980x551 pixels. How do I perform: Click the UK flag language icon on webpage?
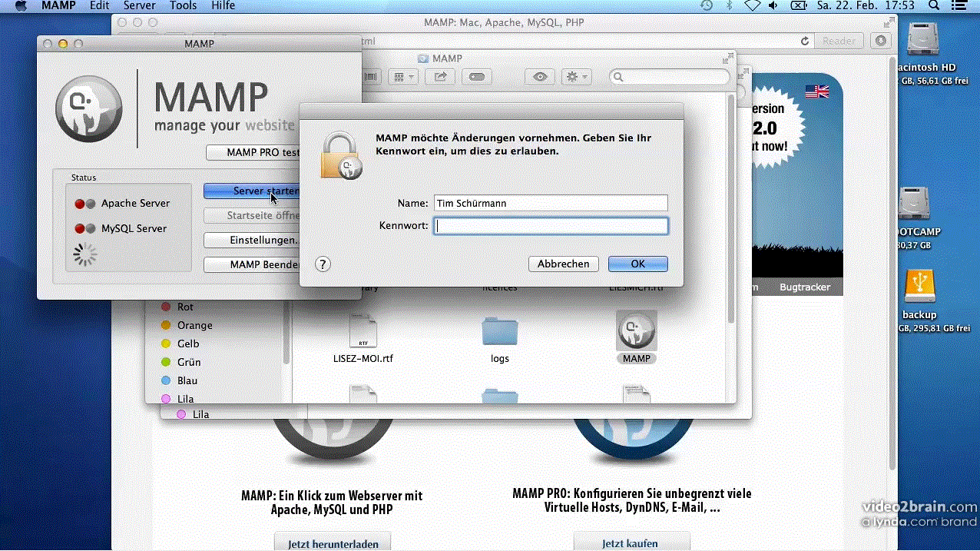click(816, 91)
